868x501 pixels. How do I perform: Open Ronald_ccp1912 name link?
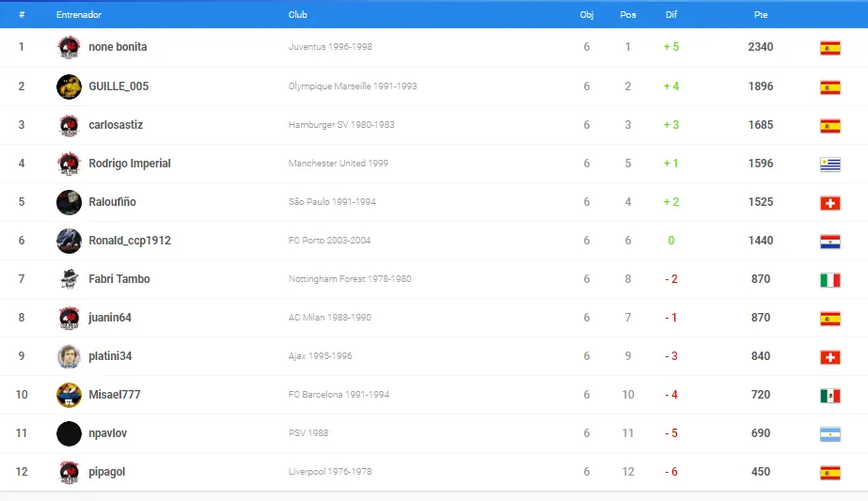pyautogui.click(x=130, y=241)
